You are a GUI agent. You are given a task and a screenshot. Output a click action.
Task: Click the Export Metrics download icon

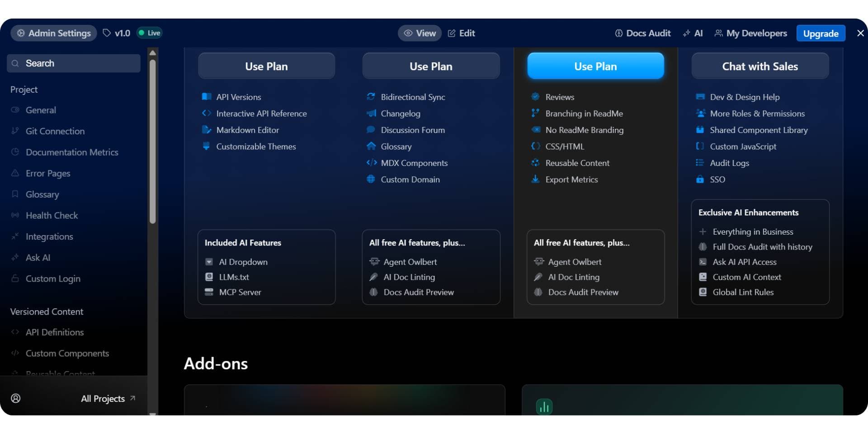(536, 179)
